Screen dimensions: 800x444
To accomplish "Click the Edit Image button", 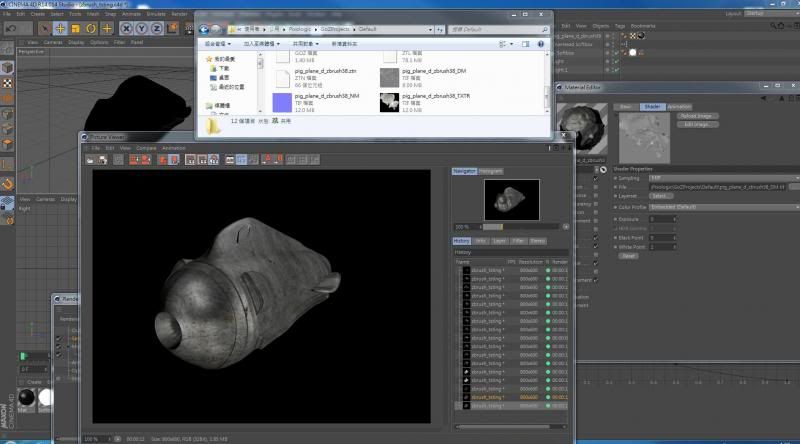I will pos(699,123).
